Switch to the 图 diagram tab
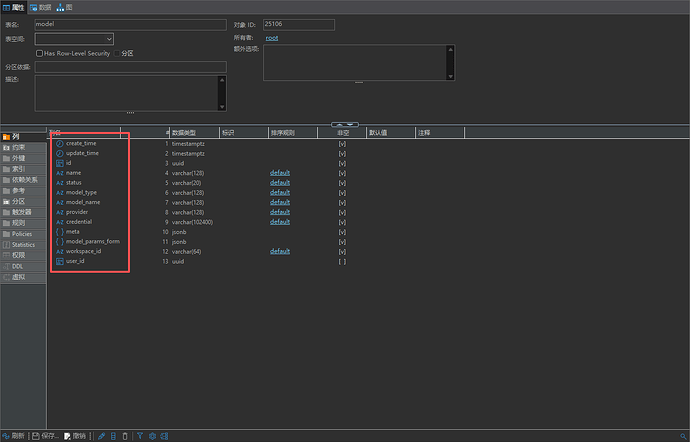The height and width of the screenshot is (442, 690). click(x=64, y=7)
